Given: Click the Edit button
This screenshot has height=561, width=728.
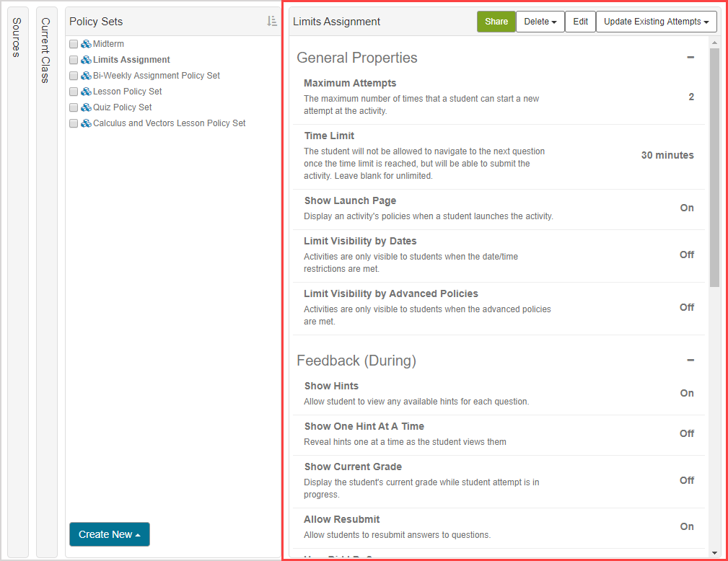Looking at the screenshot, I should tap(580, 22).
